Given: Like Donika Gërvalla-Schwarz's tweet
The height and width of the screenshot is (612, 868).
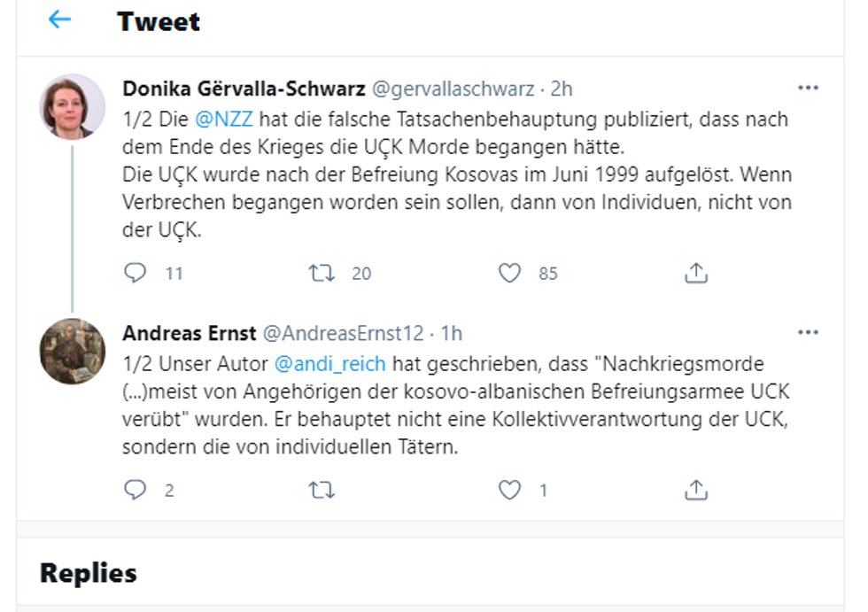Looking at the screenshot, I should point(509,274).
